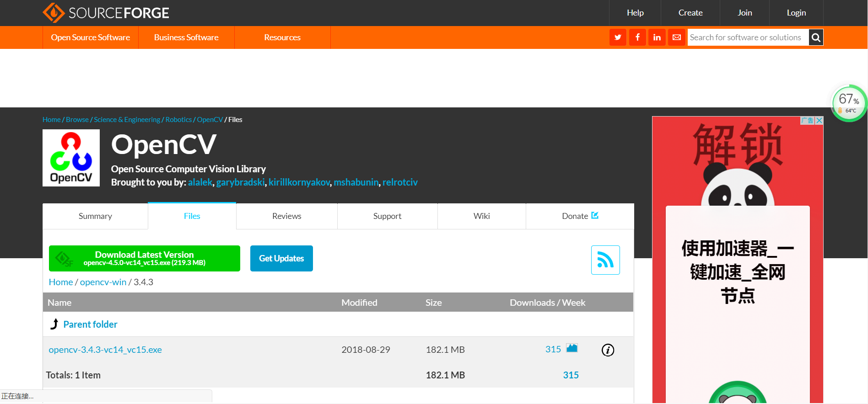The width and height of the screenshot is (868, 404).
Task: Sort by Downloads / Week column header
Action: tap(548, 303)
